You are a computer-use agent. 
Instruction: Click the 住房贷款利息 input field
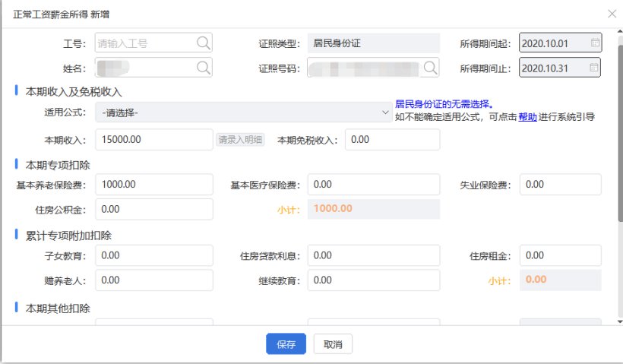(x=373, y=255)
